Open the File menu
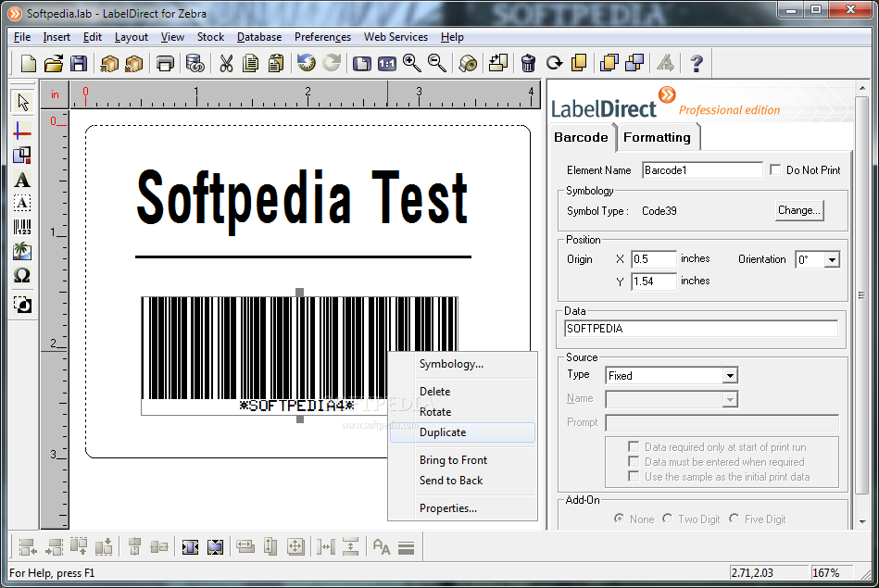This screenshot has height=588, width=879. coord(22,37)
